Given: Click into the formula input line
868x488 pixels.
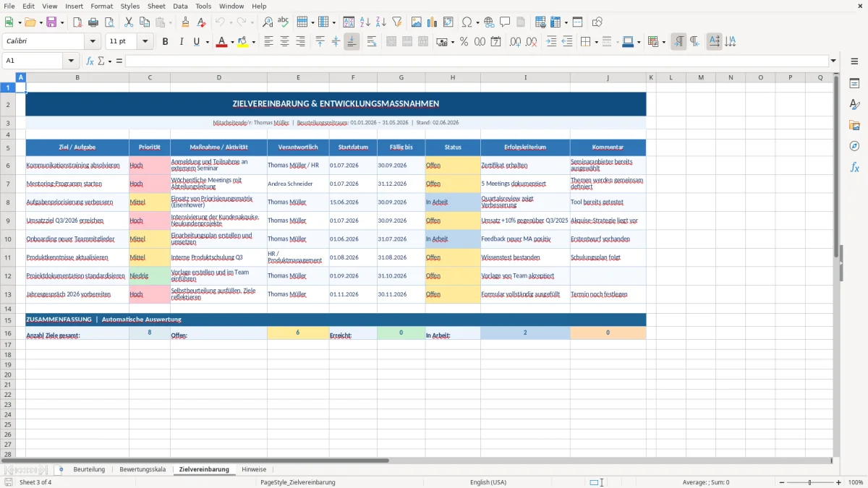Looking at the screenshot, I should tap(476, 61).
